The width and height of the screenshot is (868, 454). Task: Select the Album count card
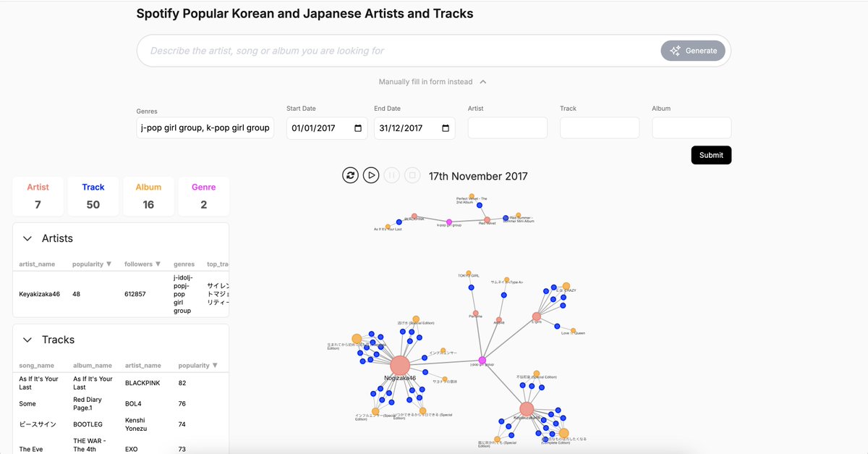point(148,196)
